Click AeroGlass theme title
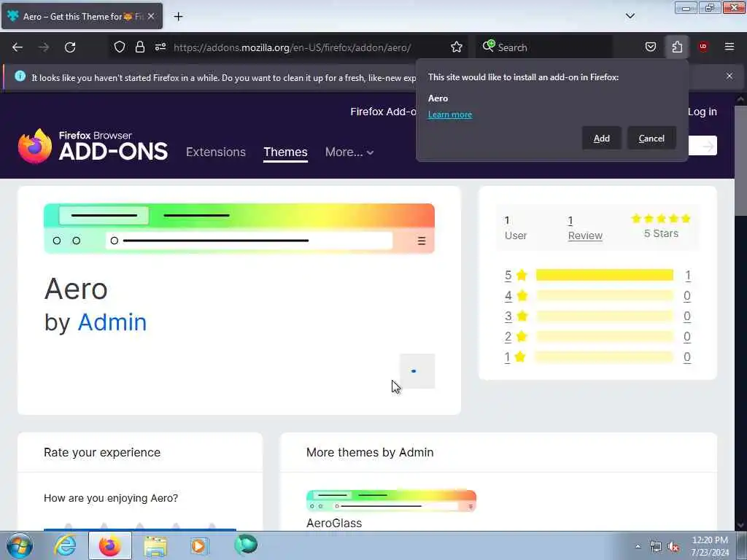This screenshot has width=747, height=560. coord(334,523)
